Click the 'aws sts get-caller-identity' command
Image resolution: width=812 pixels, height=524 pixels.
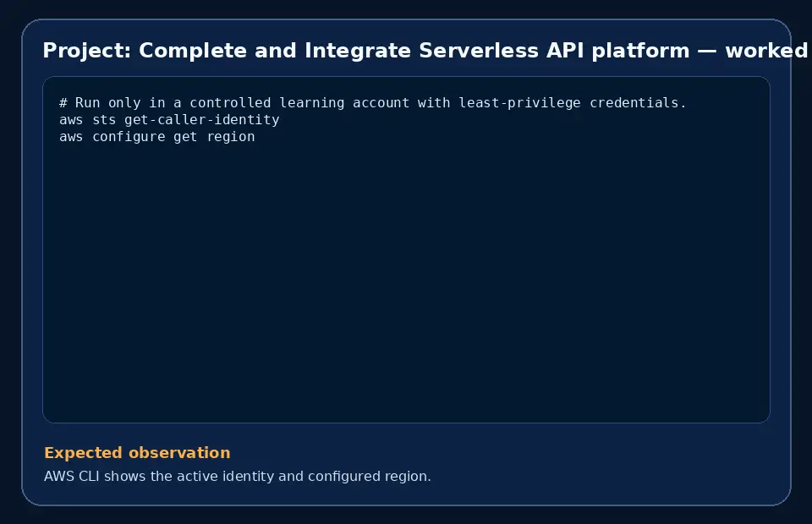point(169,120)
